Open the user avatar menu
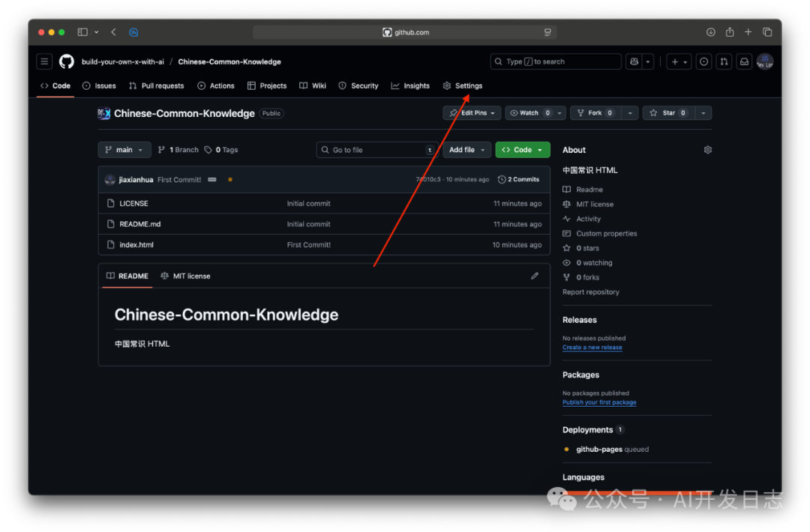 (764, 61)
